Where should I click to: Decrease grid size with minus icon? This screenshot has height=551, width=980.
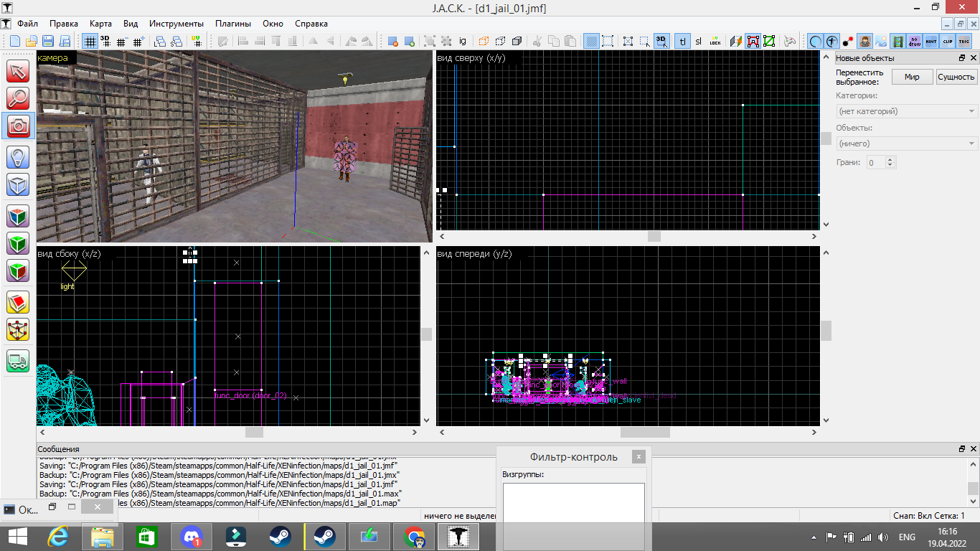click(122, 41)
